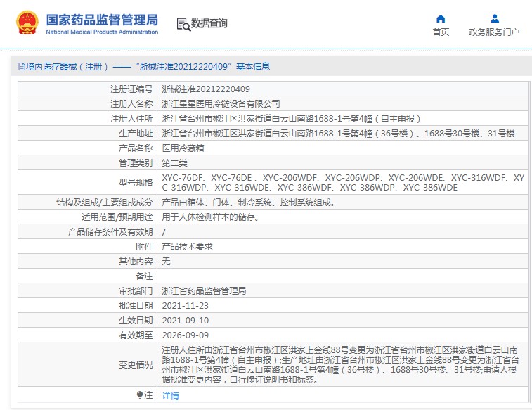
Task: Click the registration number 浙械注准20212220409 cell
Action: [206, 89]
